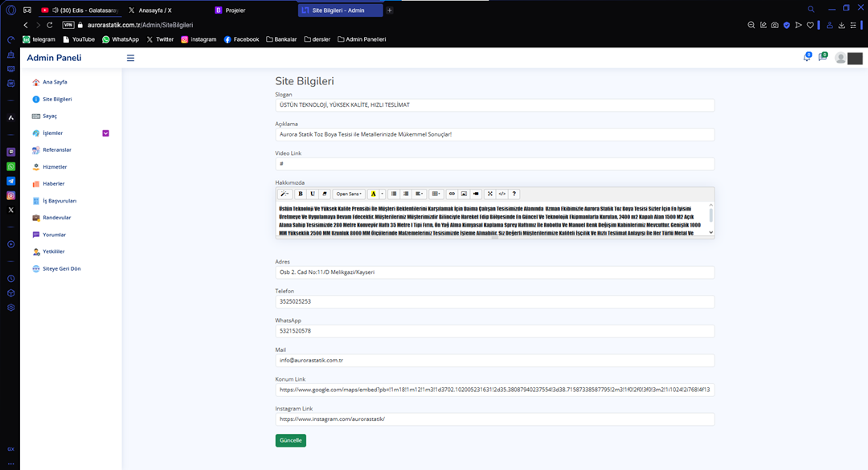The width and height of the screenshot is (868, 470).
Task: Open the text color dropdown arrow
Action: (x=382, y=194)
